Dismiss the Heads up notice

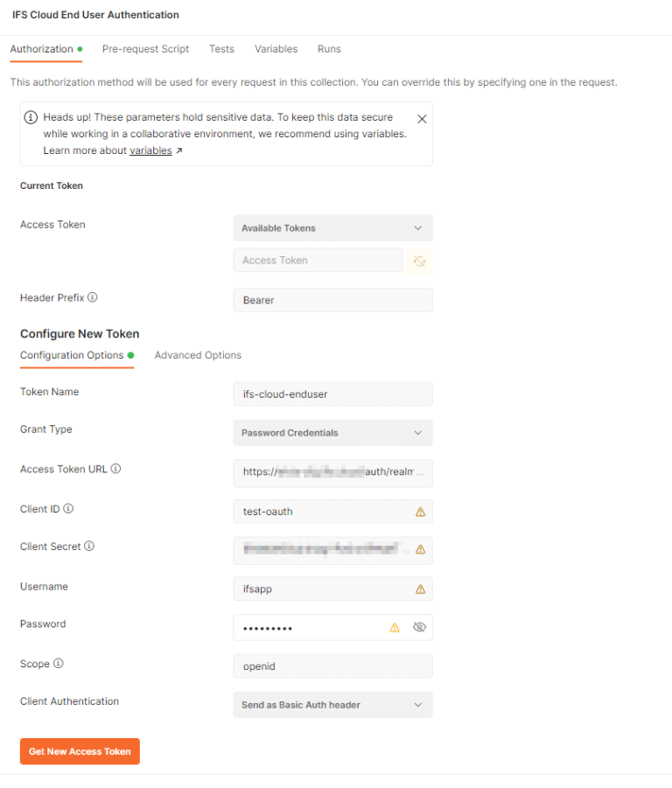point(422,118)
